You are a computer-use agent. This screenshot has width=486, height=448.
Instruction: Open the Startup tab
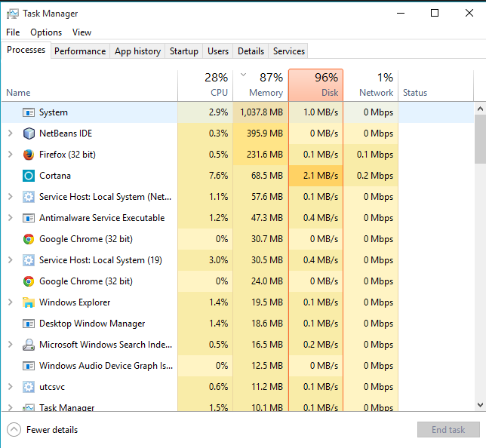[x=184, y=51]
